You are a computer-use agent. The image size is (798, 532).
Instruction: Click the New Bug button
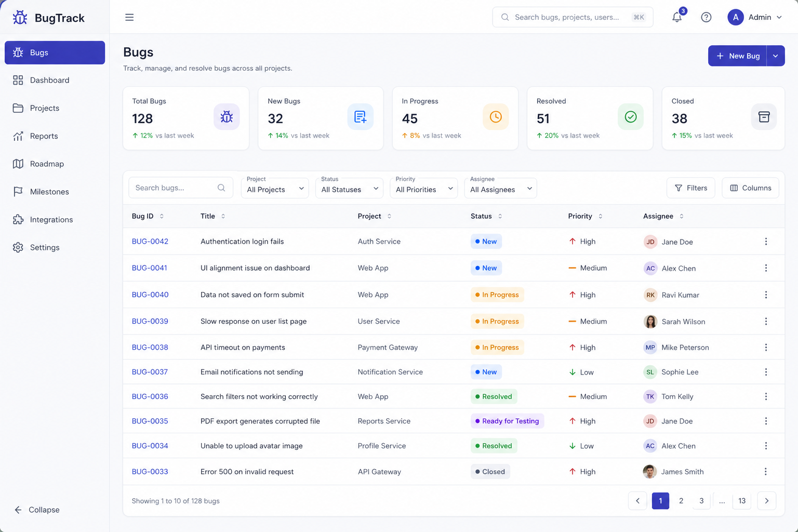click(737, 56)
